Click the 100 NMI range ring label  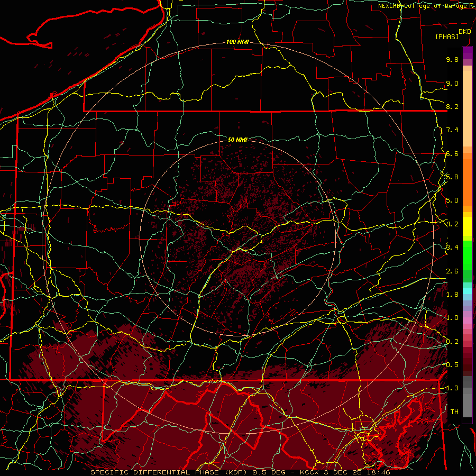pyautogui.click(x=237, y=42)
